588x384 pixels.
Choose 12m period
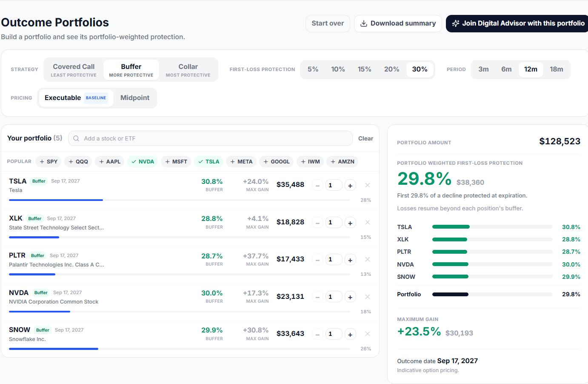[531, 69]
